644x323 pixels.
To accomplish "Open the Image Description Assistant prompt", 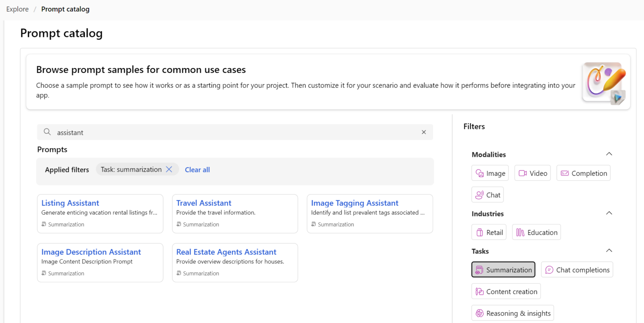I will 91,252.
